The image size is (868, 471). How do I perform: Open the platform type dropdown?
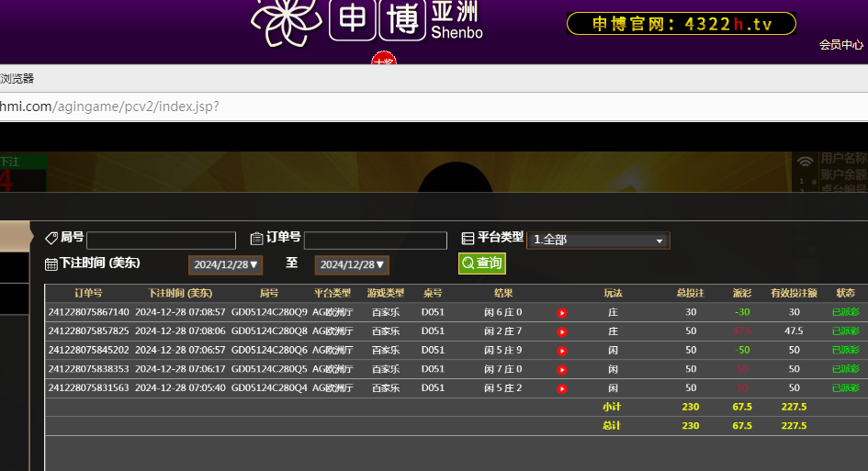[598, 240]
